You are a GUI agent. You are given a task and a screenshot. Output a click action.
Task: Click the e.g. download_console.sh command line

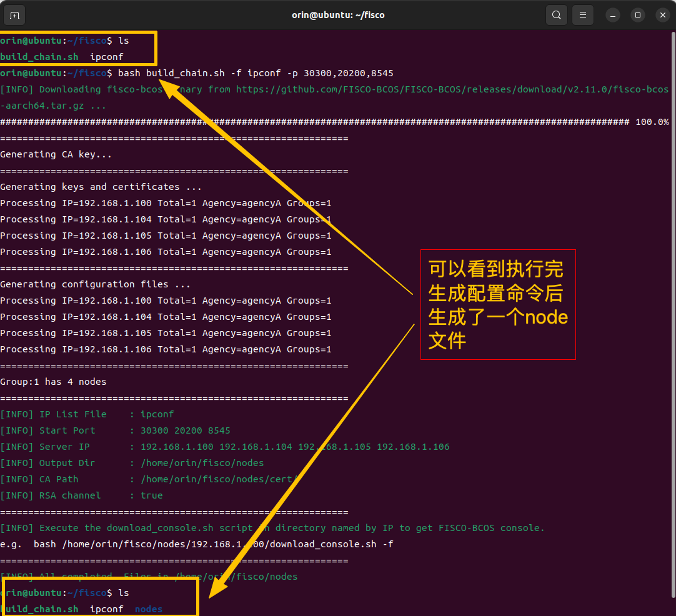click(x=197, y=544)
